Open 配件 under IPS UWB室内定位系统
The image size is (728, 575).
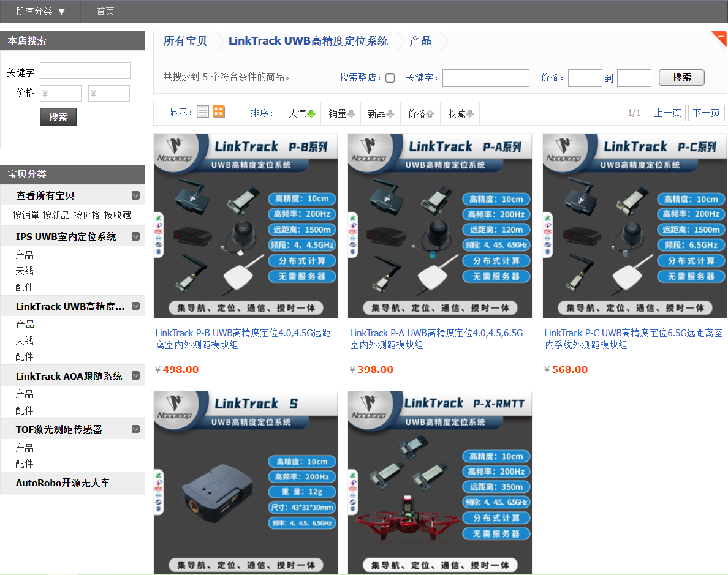coord(24,287)
